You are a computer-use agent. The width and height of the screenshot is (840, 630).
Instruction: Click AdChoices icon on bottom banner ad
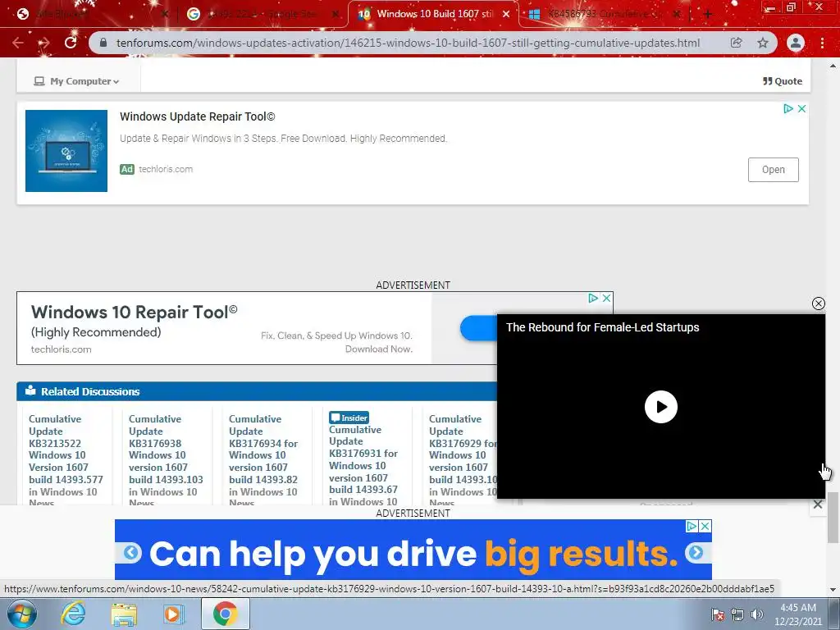(x=692, y=527)
